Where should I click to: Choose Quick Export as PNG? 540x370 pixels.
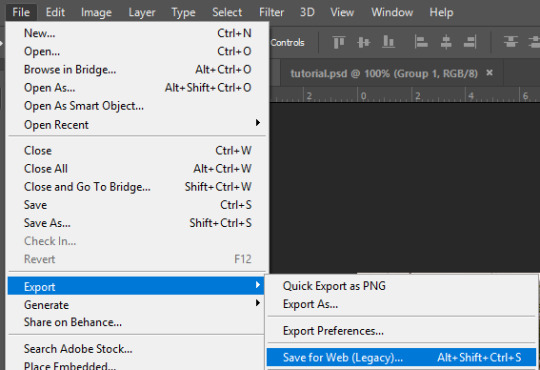pos(402,286)
